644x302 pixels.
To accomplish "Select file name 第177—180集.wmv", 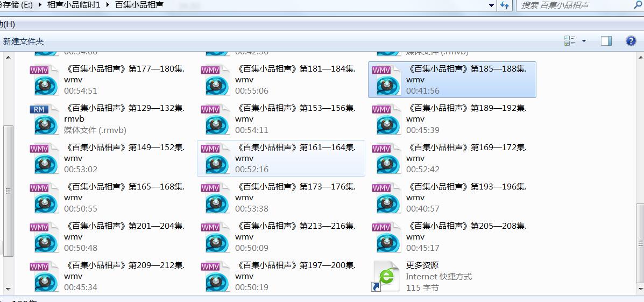I will [x=124, y=74].
